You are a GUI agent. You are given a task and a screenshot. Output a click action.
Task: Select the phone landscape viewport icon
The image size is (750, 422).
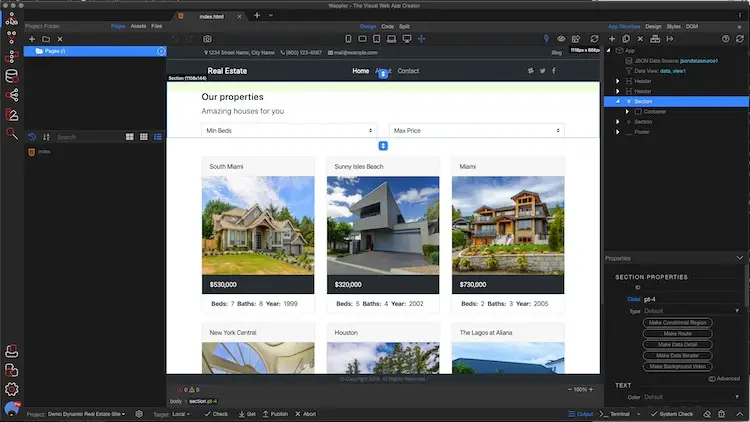pyautogui.click(x=362, y=39)
